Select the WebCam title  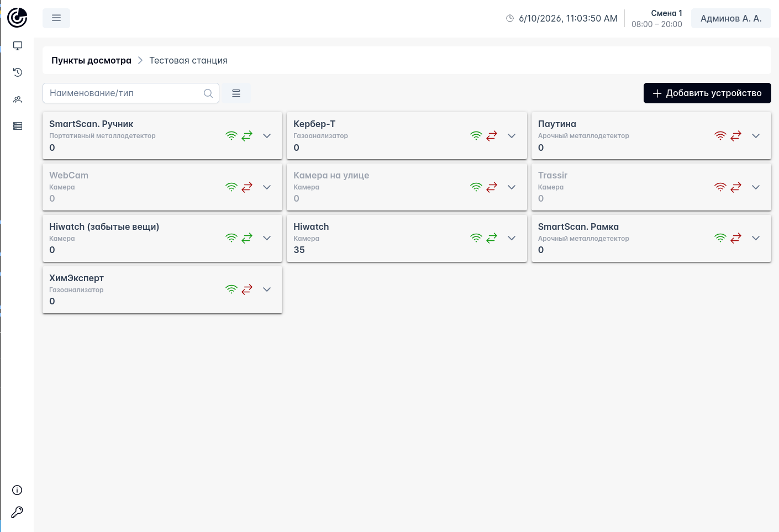69,176
